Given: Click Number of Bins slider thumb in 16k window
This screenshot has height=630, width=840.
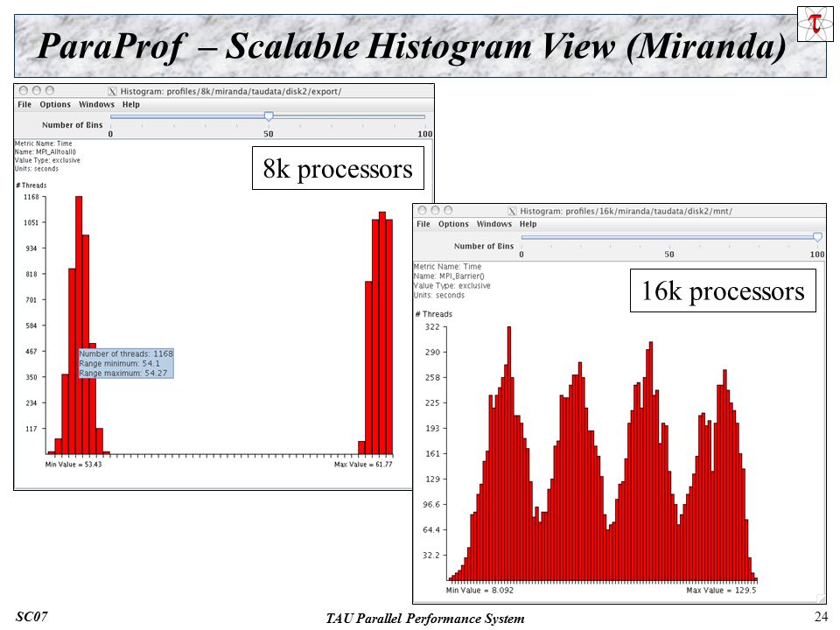Looking at the screenshot, I should (x=817, y=237).
